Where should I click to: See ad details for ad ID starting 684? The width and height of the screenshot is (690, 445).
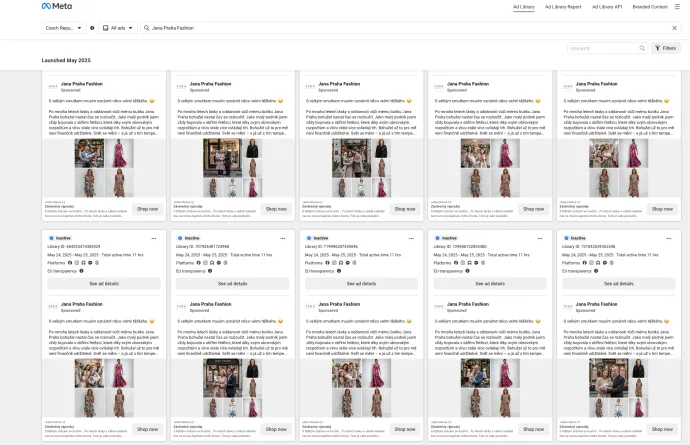(104, 283)
